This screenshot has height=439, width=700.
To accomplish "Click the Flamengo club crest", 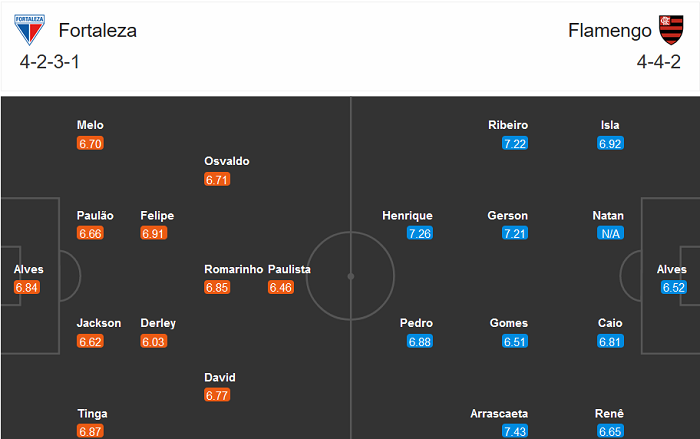I will pos(668,30).
